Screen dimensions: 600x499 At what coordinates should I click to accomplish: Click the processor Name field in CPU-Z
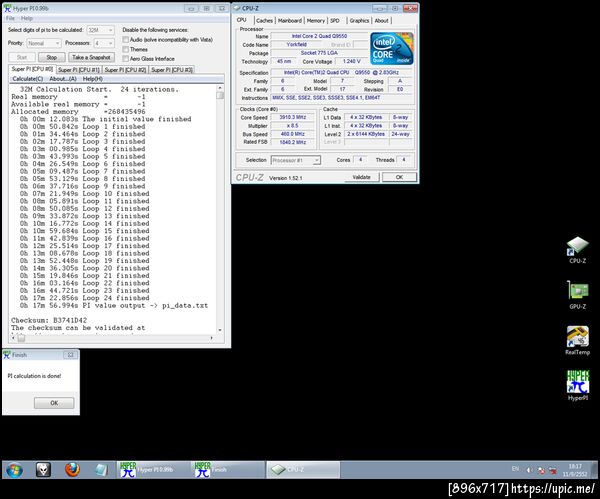click(319, 36)
